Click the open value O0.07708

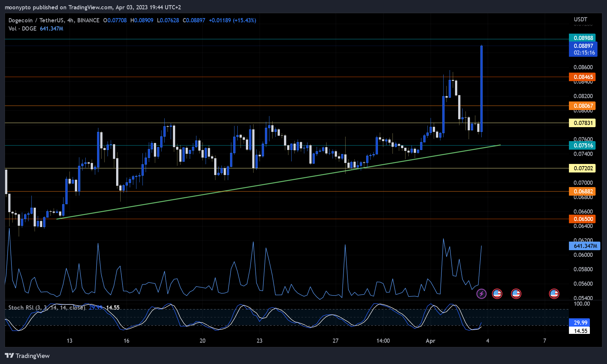tap(115, 20)
